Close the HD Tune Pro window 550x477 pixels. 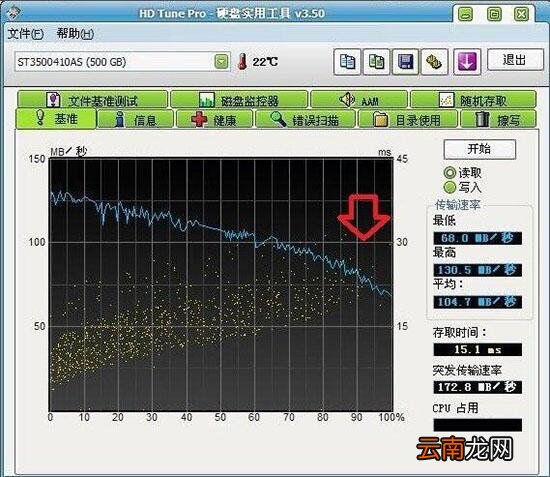coord(522,14)
